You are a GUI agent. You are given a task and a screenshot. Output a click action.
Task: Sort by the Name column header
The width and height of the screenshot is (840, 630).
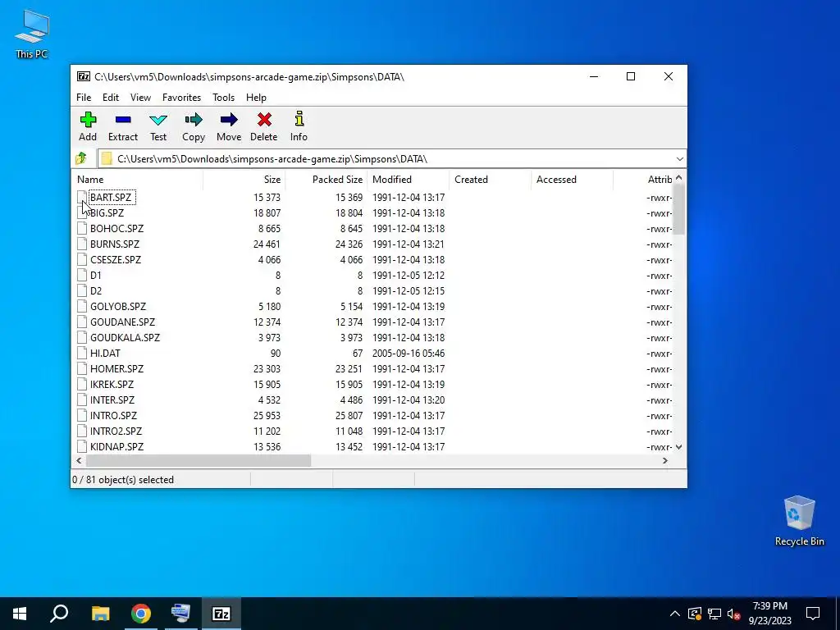(137, 180)
